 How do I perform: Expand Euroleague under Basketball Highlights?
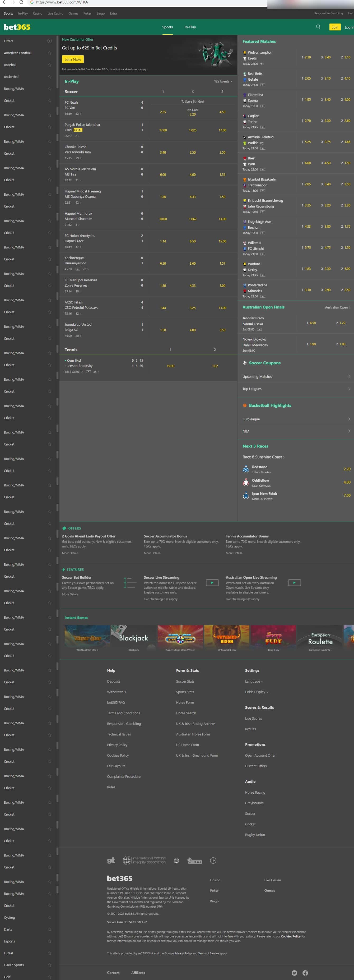click(x=296, y=419)
